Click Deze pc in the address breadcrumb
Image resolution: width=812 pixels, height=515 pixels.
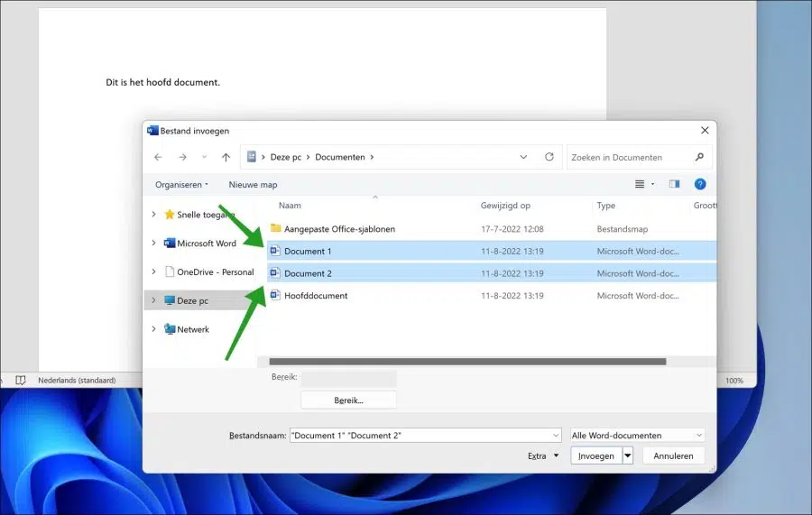285,157
